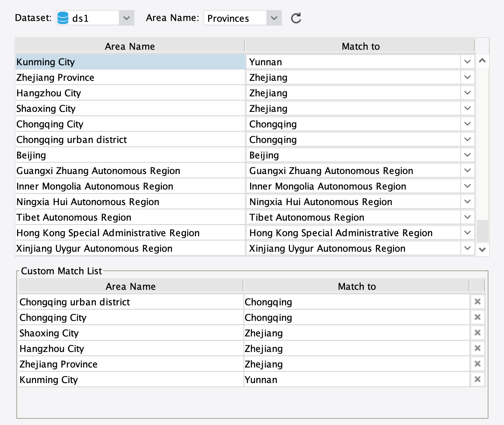The width and height of the screenshot is (504, 425).
Task: Expand Inner Mongolia Autonomous Region match dropdown
Action: (468, 186)
